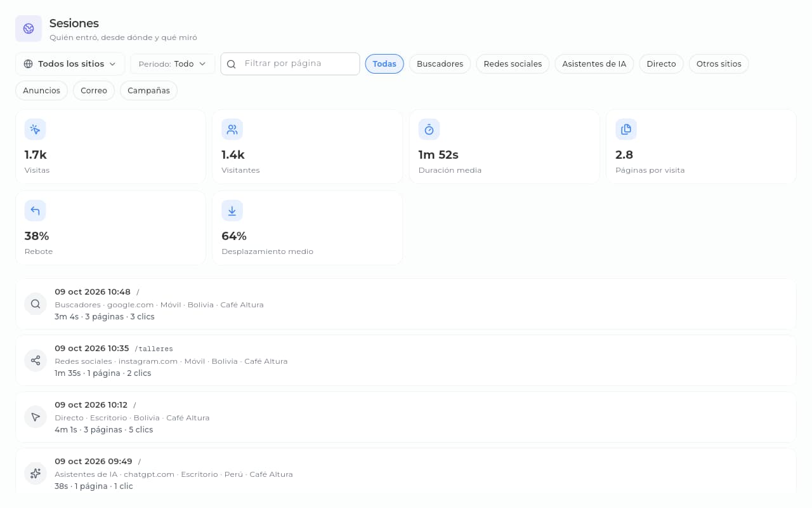Screen dimensions: 812x508
Task: Open the 09 oct 2026 10:35 session
Action: [406, 361]
